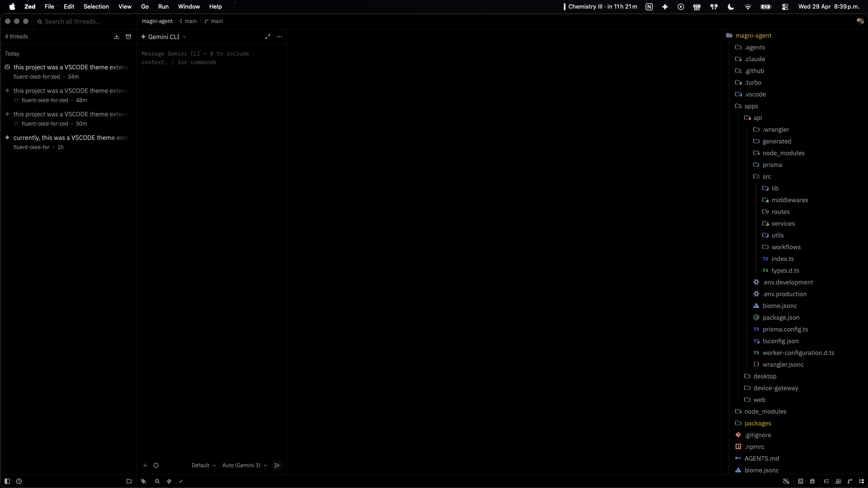868x488 pixels.
Task: Collapse the apps folder in project tree
Action: [x=751, y=106]
